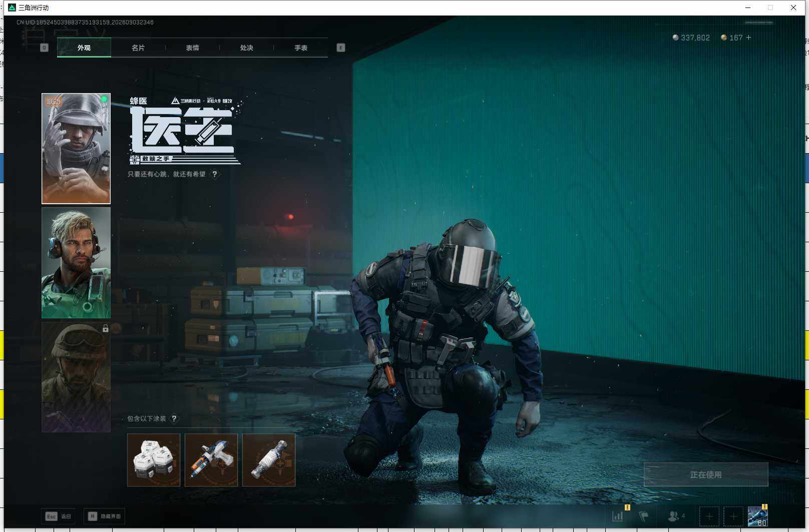Click the second empty squad slot plus
Viewport: 809px width, 532px height.
pos(733,516)
